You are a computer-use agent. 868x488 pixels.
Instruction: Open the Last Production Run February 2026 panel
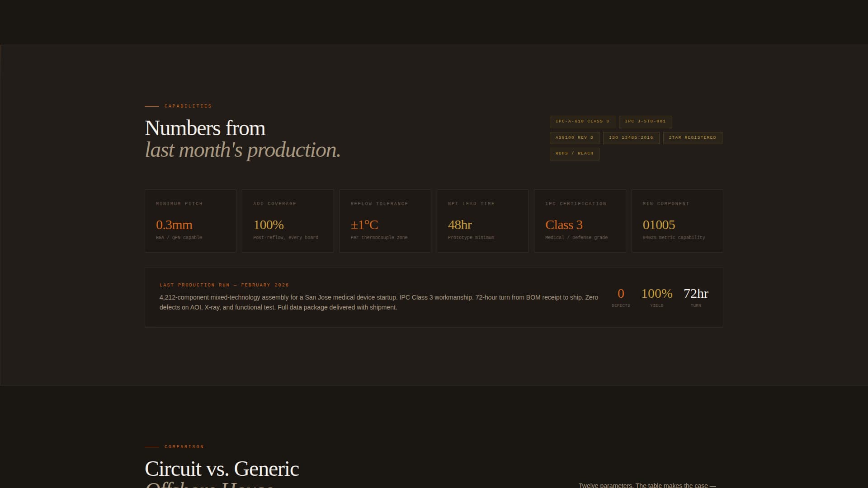pos(434,297)
